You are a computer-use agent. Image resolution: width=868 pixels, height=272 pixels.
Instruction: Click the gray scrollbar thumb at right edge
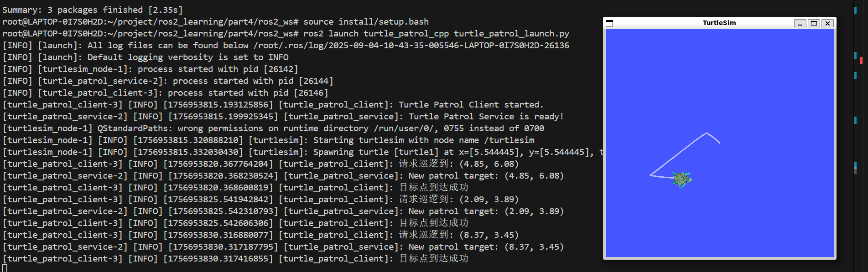[855, 170]
